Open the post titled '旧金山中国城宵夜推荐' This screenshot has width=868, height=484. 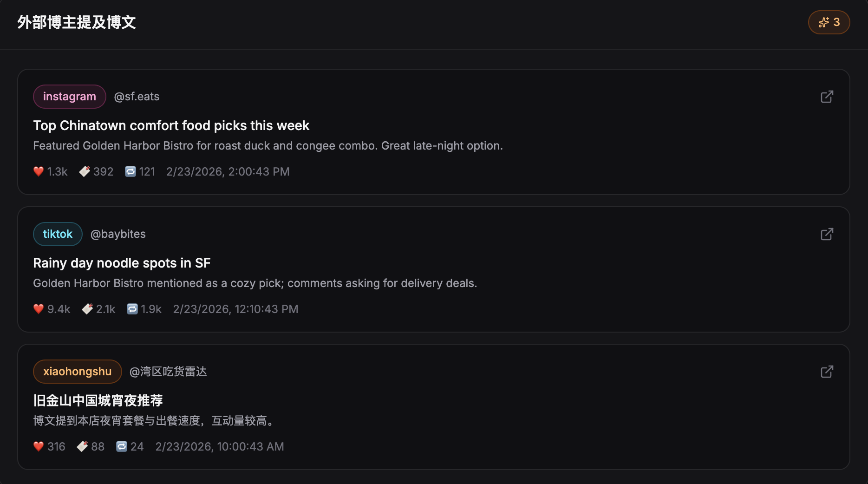tap(98, 400)
